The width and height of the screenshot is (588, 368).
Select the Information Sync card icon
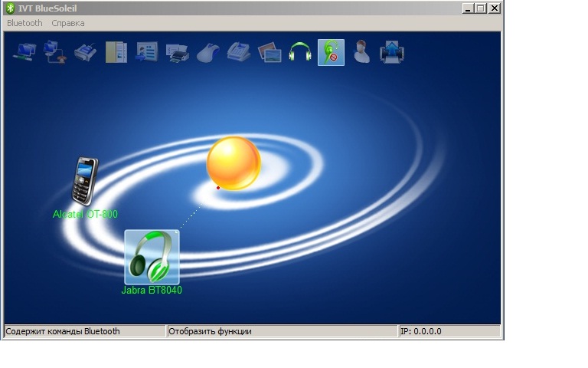pyautogui.click(x=146, y=53)
